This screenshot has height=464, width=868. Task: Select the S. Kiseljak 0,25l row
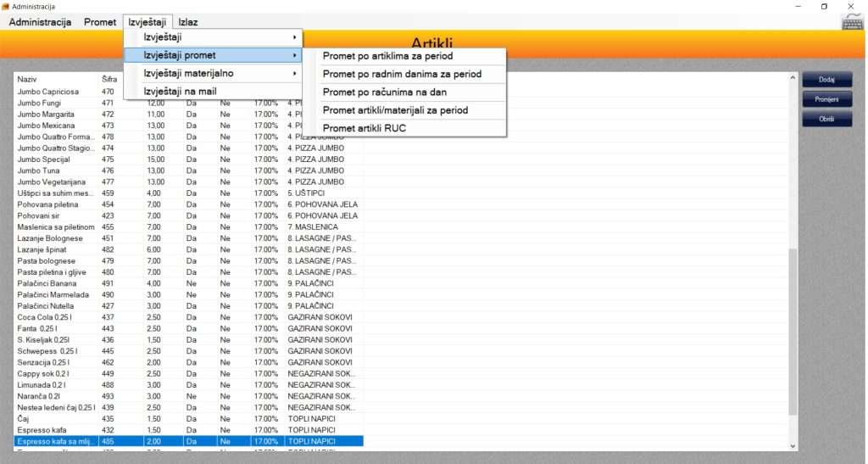[x=188, y=340]
